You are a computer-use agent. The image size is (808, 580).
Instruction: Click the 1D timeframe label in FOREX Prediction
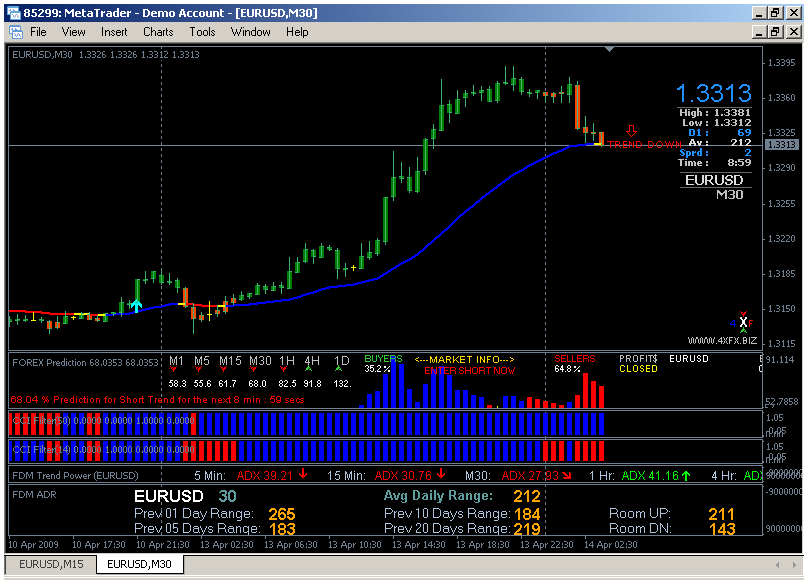(342, 361)
